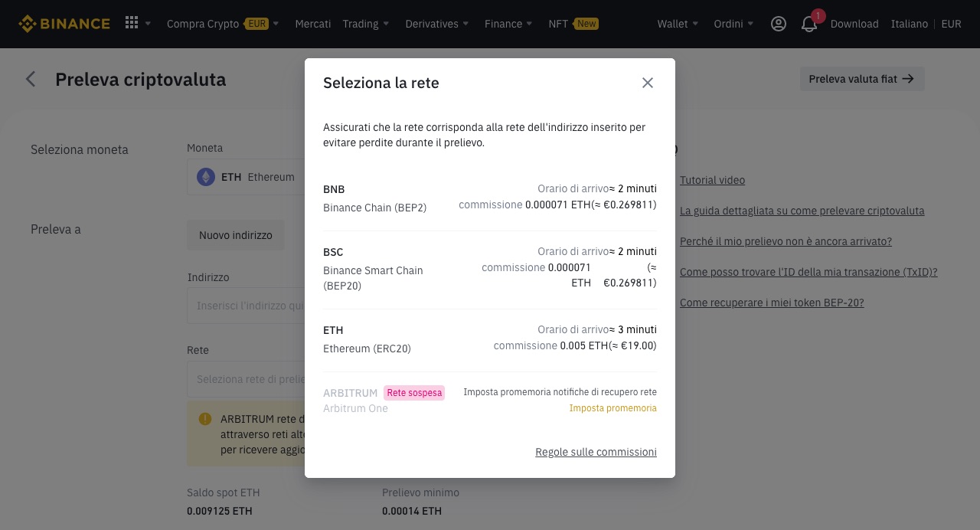Click the disabled ARBITRUM network label

350,393
